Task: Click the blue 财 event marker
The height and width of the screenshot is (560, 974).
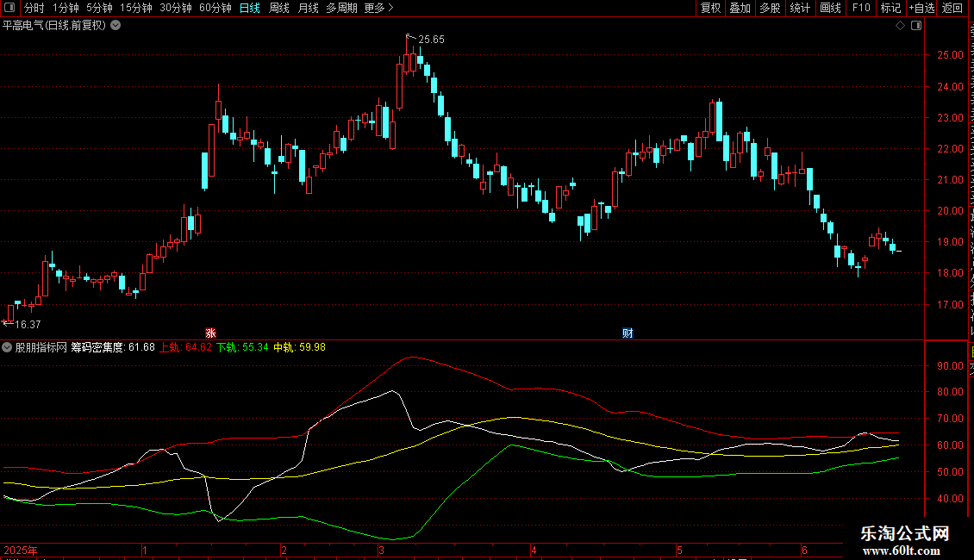Action: [627, 333]
